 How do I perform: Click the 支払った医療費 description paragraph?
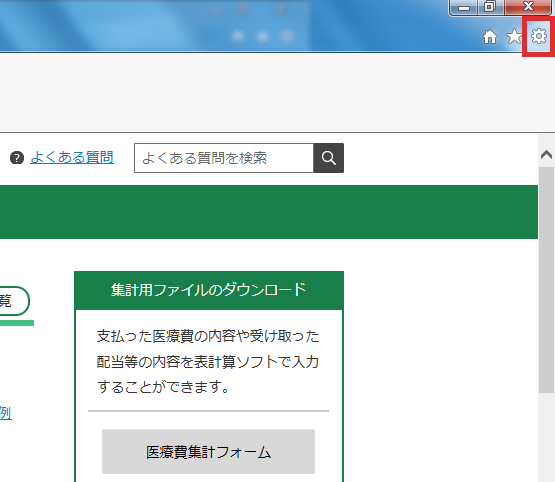point(208,361)
